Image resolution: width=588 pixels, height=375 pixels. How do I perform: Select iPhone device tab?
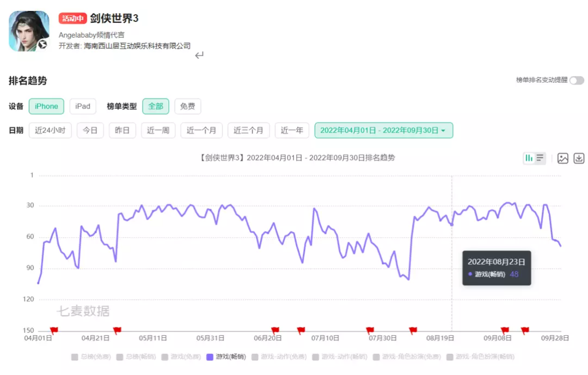click(x=46, y=106)
